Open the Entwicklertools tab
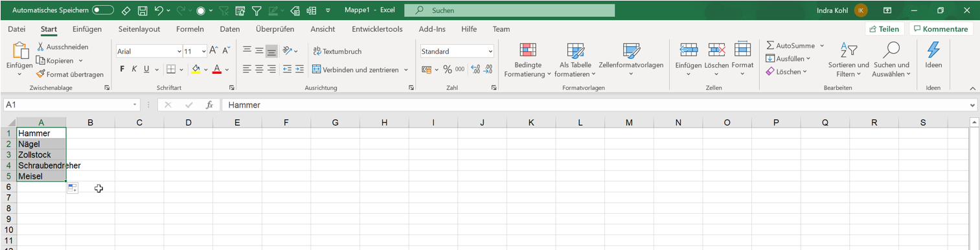The height and width of the screenshot is (250, 980). point(377,29)
